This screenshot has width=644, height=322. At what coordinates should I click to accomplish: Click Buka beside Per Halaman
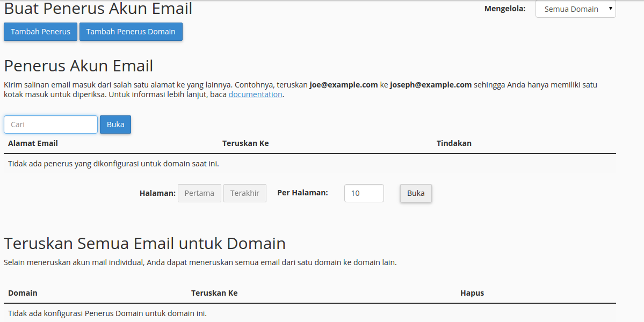click(x=416, y=193)
